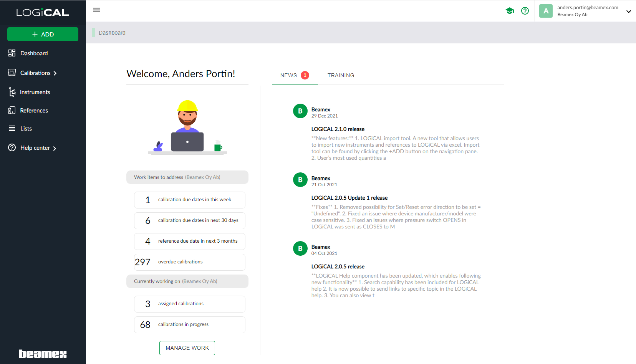Click the Instruments tree icon
Image resolution: width=636 pixels, height=364 pixels.
coord(12,92)
